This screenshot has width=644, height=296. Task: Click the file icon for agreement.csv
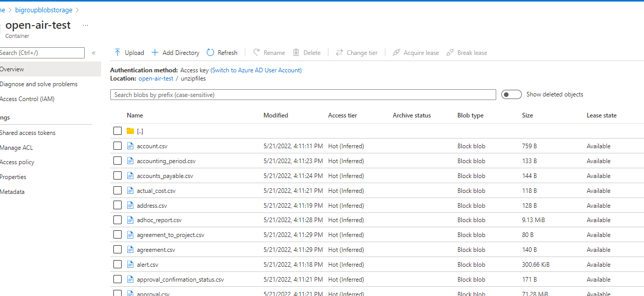(x=130, y=250)
